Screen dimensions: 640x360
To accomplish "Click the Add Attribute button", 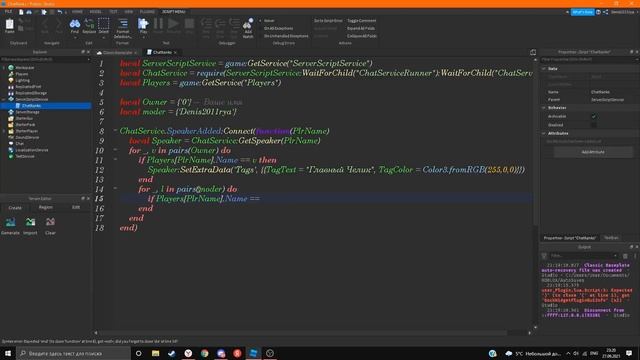I will [593, 152].
